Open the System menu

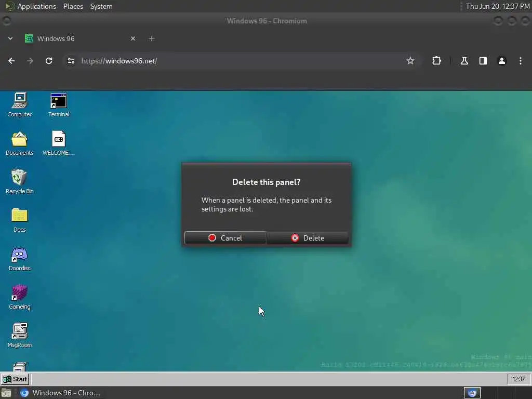[101, 6]
